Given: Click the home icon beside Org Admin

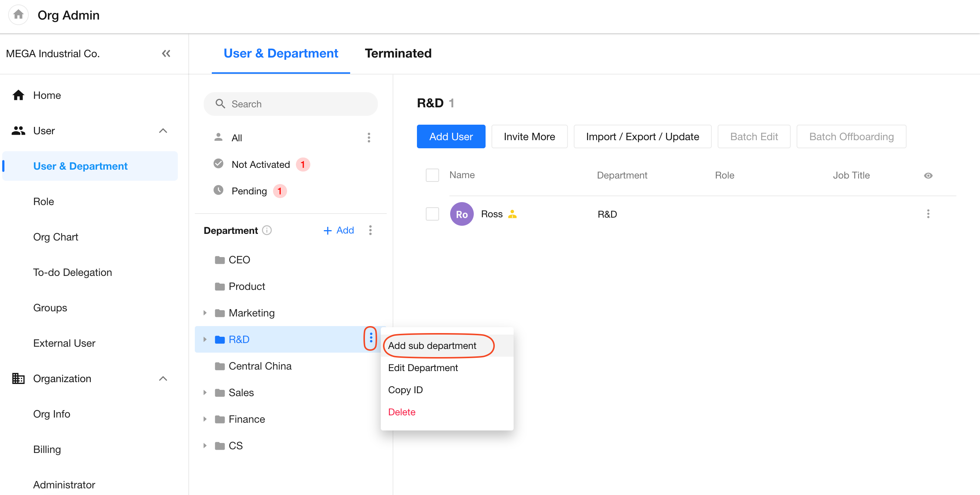Looking at the screenshot, I should click(x=18, y=15).
